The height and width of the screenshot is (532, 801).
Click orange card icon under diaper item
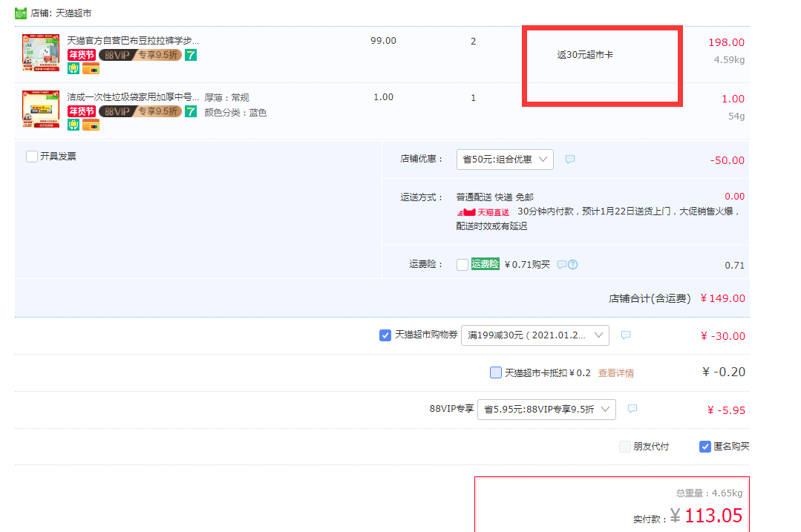91,69
